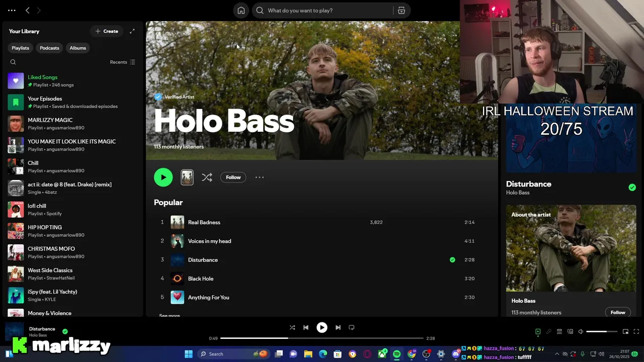This screenshot has width=644, height=362.
Task: Follow Holo Bass from artist header
Action: pos(233,177)
